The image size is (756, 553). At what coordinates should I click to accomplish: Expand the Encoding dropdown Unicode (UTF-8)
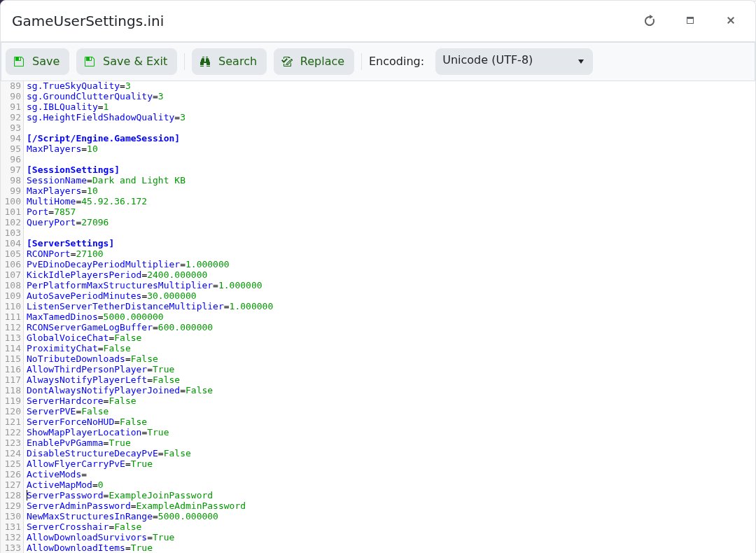coord(514,61)
